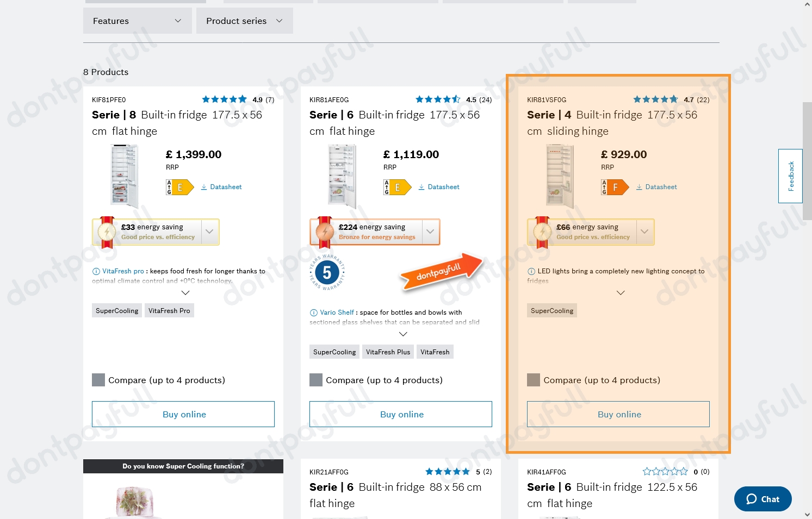
Task: Select SuperCooling tag on KIF81PFE0 card
Action: pos(117,311)
